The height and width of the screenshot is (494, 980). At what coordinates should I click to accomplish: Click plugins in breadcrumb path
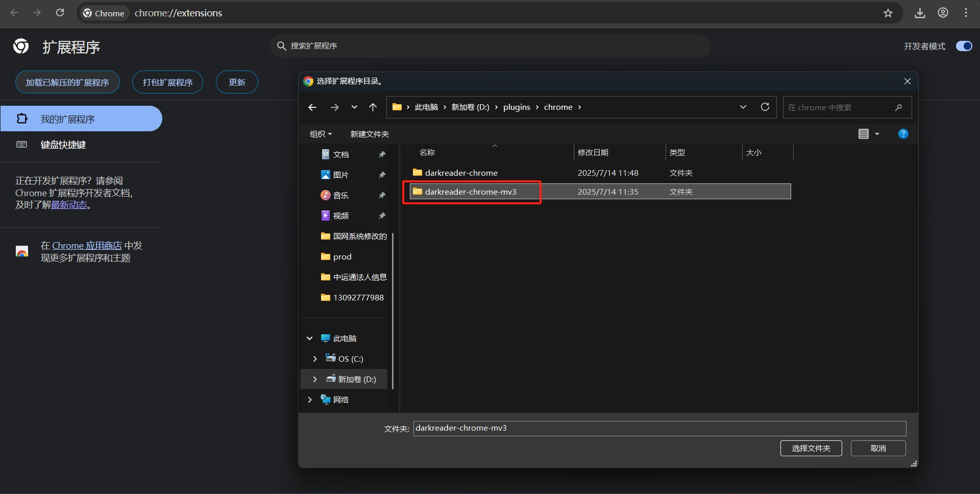517,107
